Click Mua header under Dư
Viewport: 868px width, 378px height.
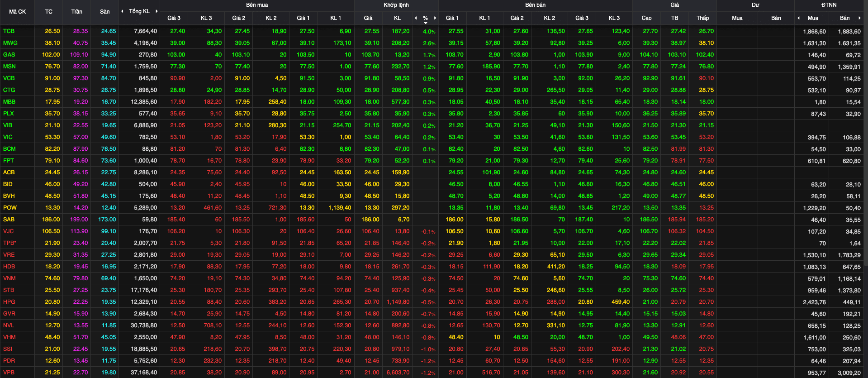(737, 18)
